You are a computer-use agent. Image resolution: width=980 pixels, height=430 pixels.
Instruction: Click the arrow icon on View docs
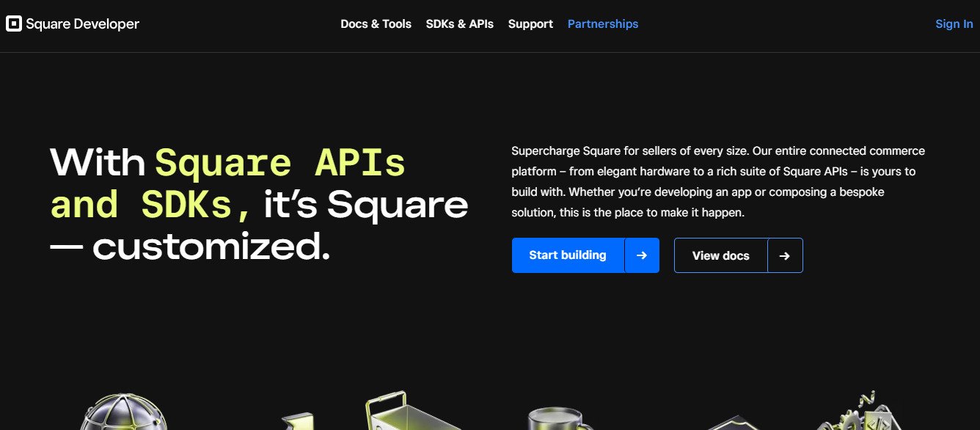785,255
